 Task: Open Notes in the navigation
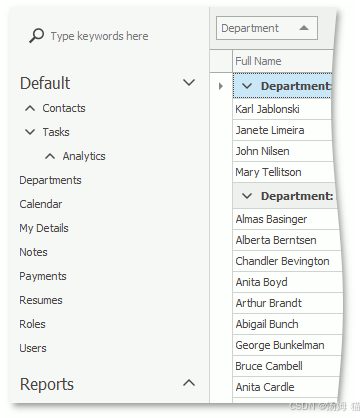click(x=33, y=252)
